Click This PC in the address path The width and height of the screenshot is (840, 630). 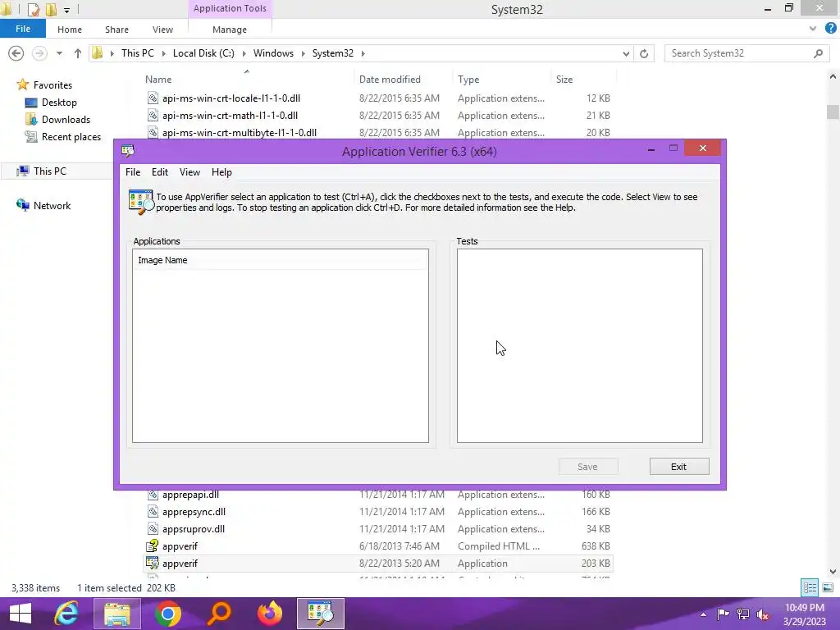(x=138, y=53)
